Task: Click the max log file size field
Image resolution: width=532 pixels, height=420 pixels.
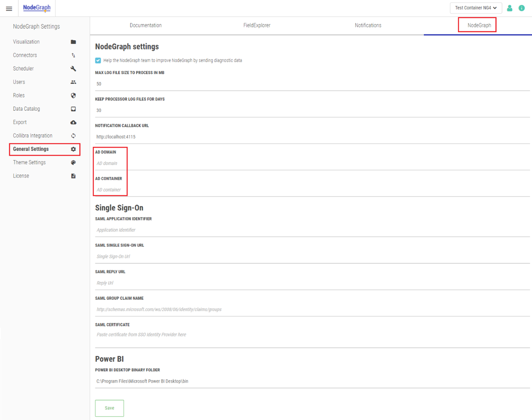Action: (312, 84)
